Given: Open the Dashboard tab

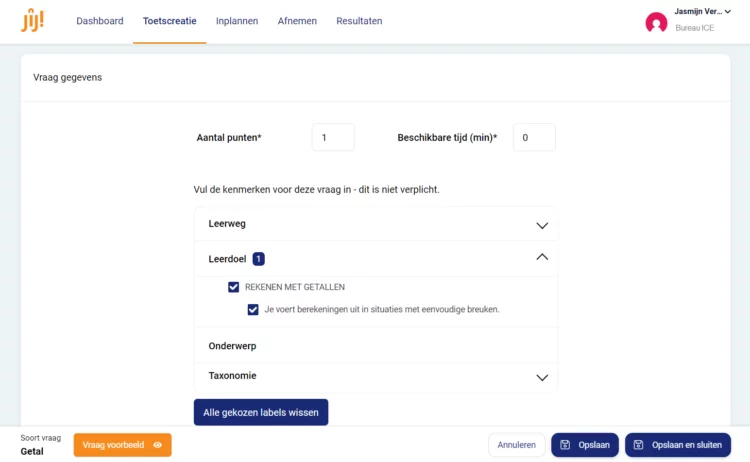Looking at the screenshot, I should [x=99, y=21].
